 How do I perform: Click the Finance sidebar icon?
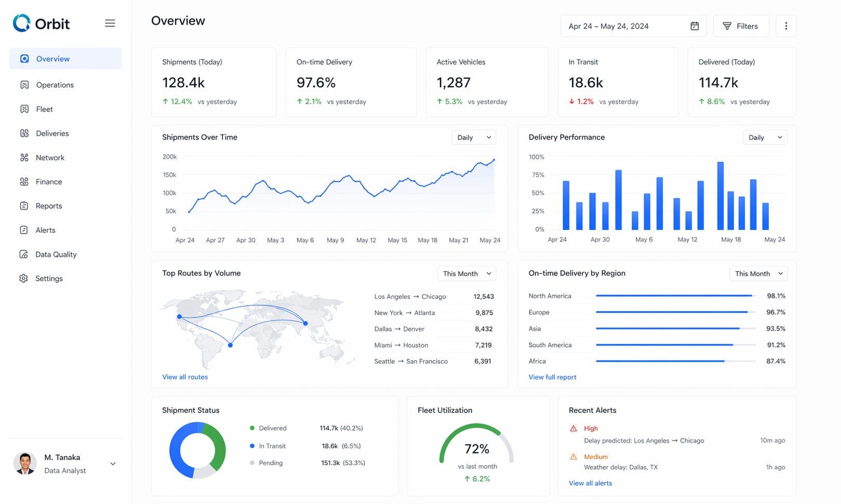(x=24, y=182)
